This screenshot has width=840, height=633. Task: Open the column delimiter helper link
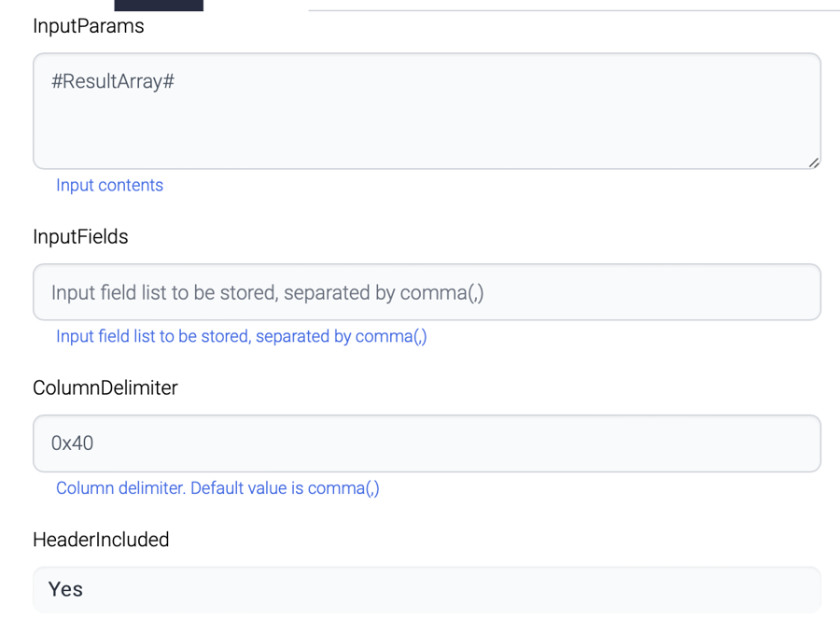coord(217,487)
